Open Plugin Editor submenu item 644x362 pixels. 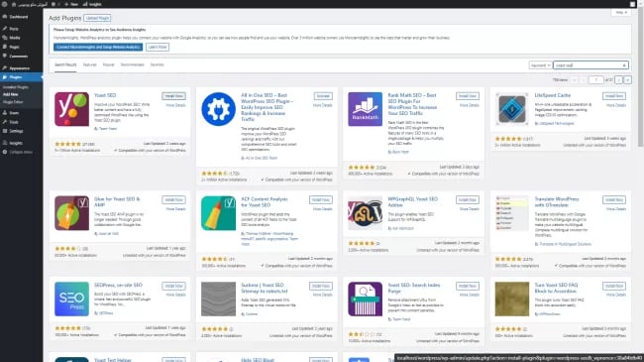(x=13, y=102)
